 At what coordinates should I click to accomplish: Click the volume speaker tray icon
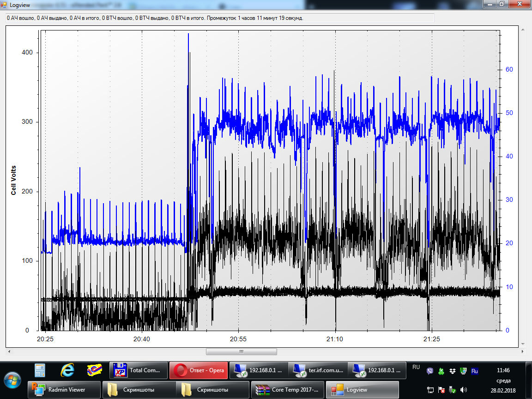(464, 390)
